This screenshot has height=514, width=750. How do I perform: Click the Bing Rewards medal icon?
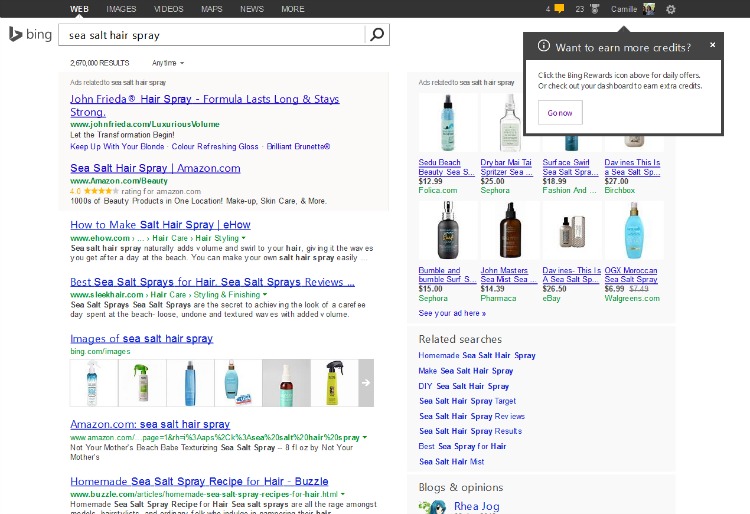(x=594, y=9)
